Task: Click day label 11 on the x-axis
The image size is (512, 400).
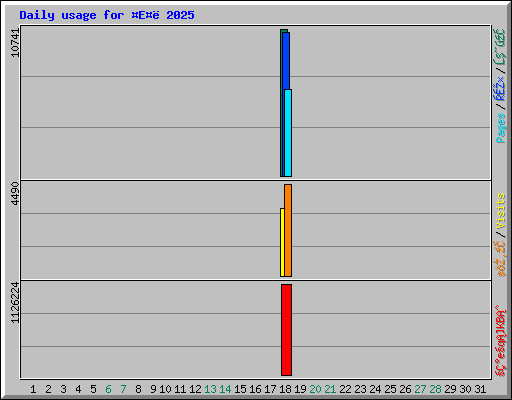Action: (x=180, y=389)
